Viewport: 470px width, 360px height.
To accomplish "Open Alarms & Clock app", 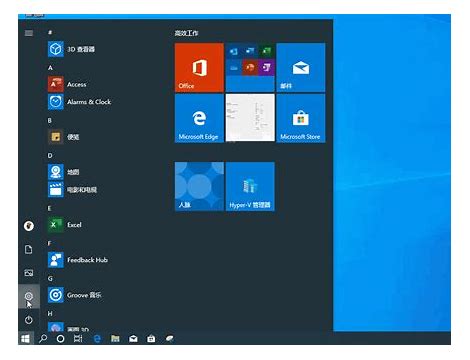I will (56, 102).
